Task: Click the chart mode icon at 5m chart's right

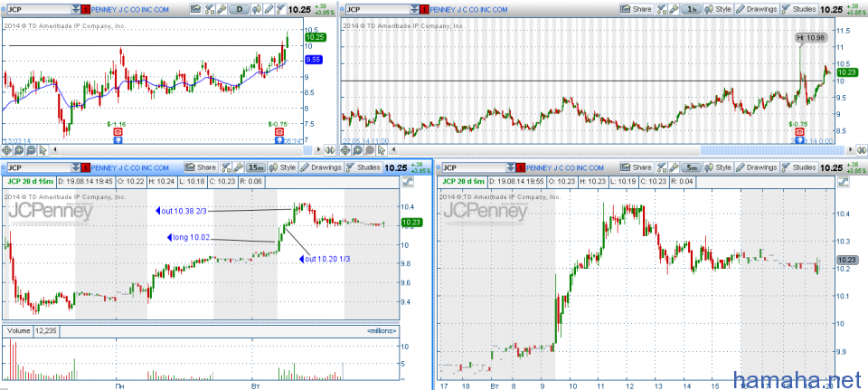Action: (x=844, y=182)
